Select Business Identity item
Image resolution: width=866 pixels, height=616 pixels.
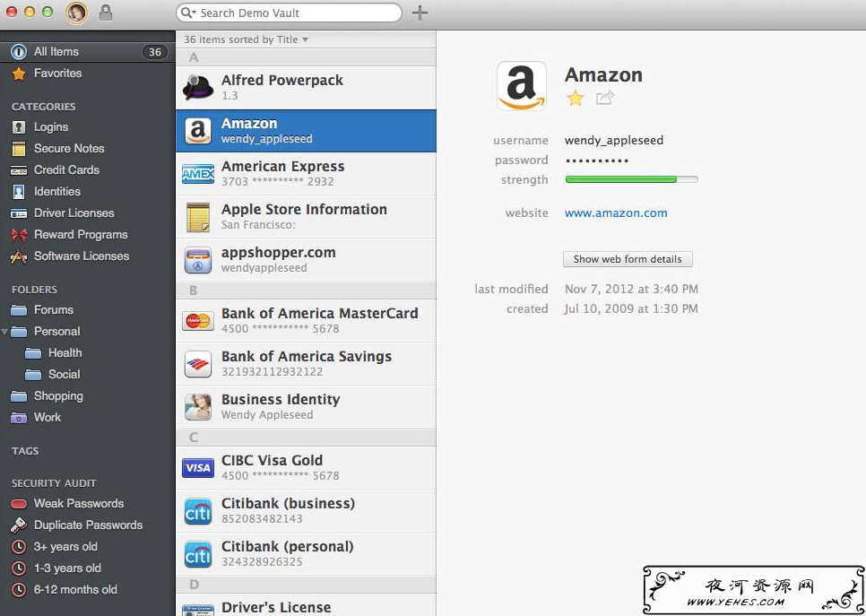(x=306, y=406)
